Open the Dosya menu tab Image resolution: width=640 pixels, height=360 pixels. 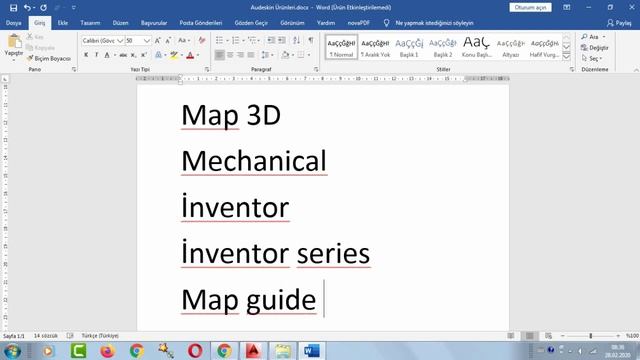tap(13, 23)
